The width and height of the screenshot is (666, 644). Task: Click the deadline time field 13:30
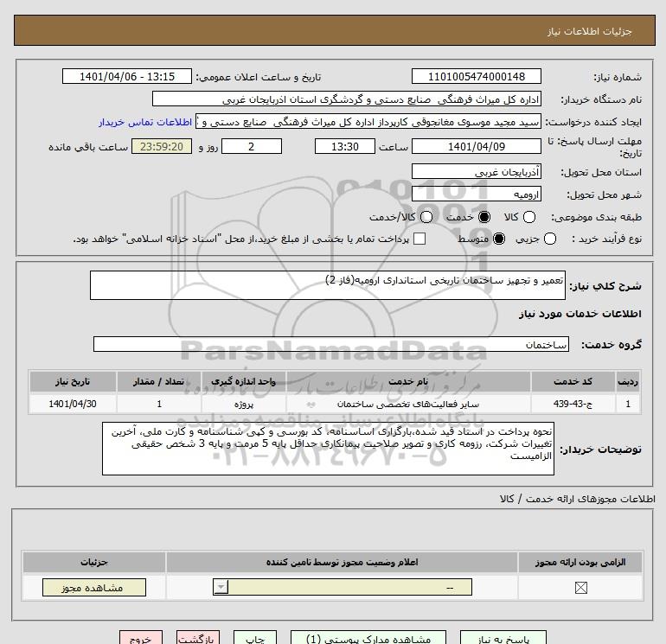pos(345,146)
